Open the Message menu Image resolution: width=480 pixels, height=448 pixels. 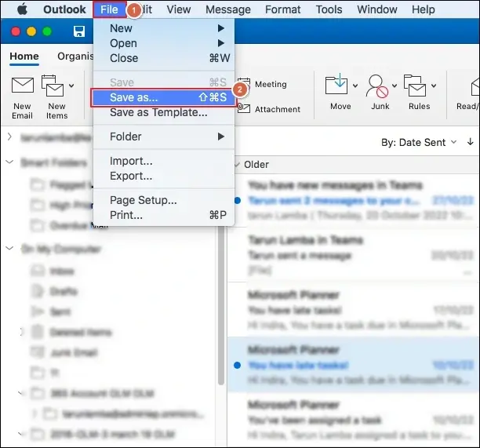(x=228, y=9)
